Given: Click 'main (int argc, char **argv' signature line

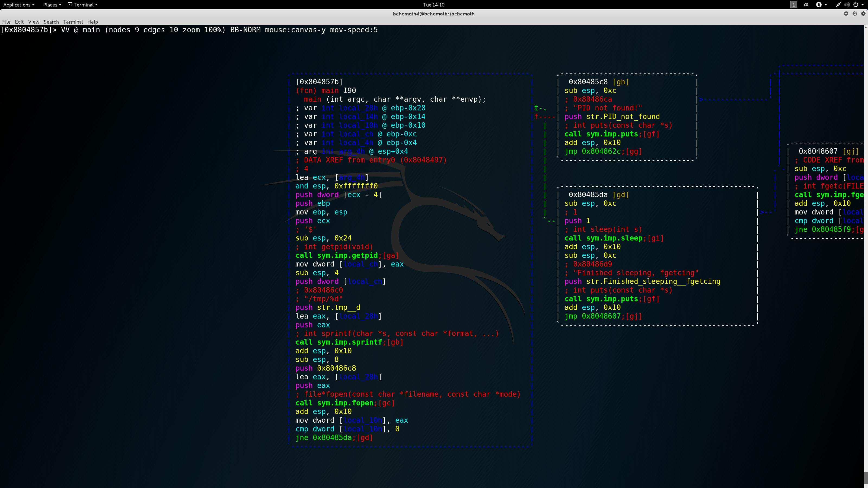Looking at the screenshot, I should [x=395, y=99].
